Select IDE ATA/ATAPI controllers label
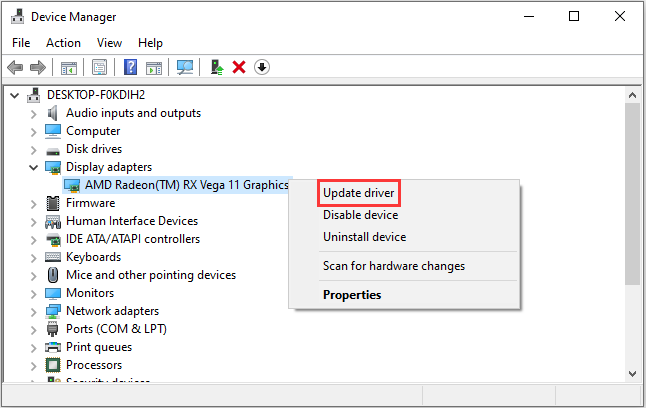Image resolution: width=646 pixels, height=408 pixels. (x=133, y=239)
